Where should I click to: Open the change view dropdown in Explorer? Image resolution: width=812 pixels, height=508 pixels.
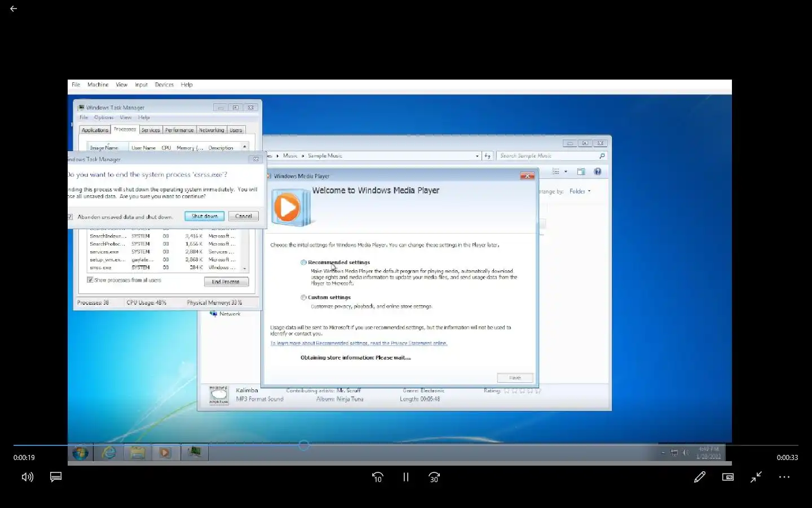[x=566, y=172]
